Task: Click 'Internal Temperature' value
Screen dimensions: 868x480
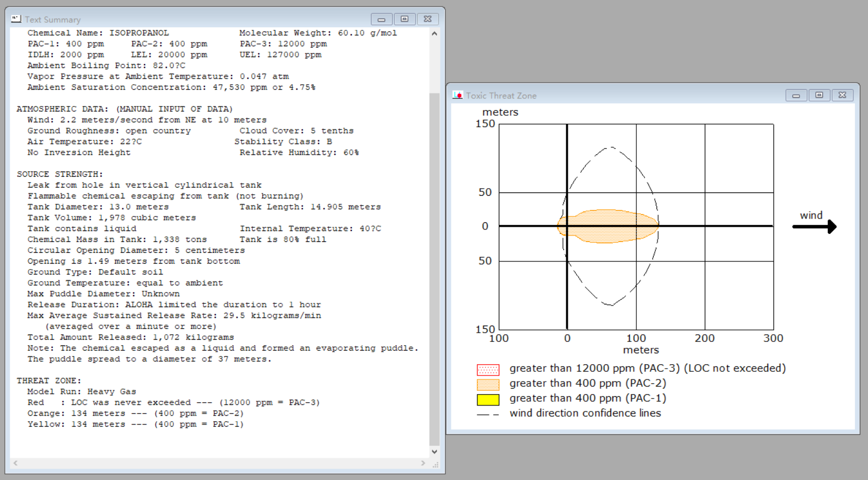Action: tap(311, 229)
